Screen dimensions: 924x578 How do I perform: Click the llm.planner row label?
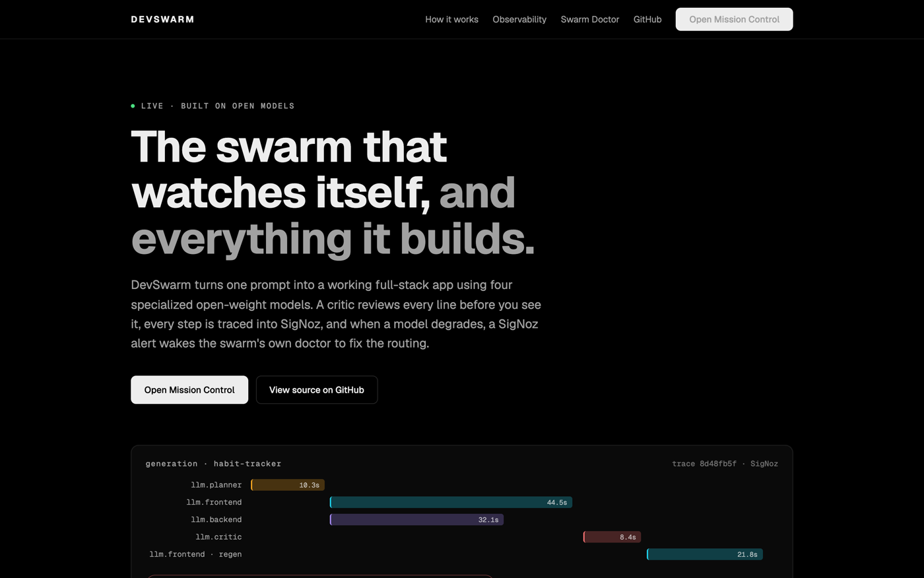216,485
